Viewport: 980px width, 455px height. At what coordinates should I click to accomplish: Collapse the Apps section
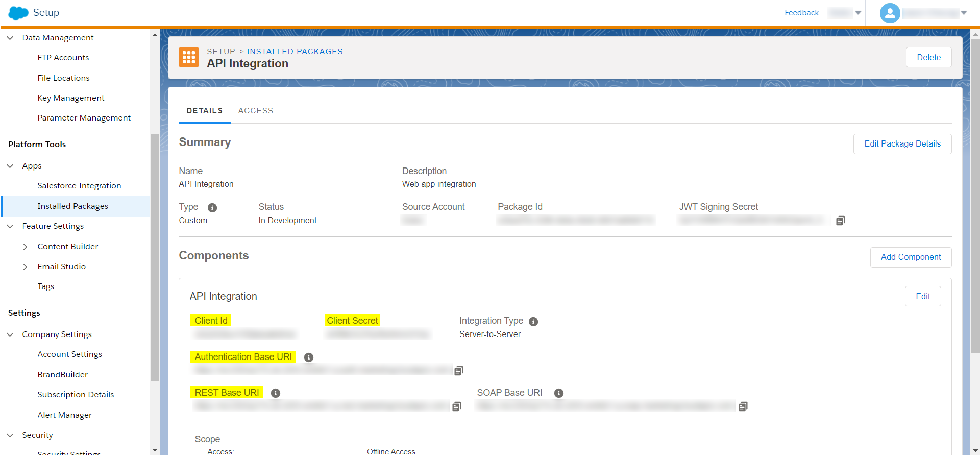(10, 166)
